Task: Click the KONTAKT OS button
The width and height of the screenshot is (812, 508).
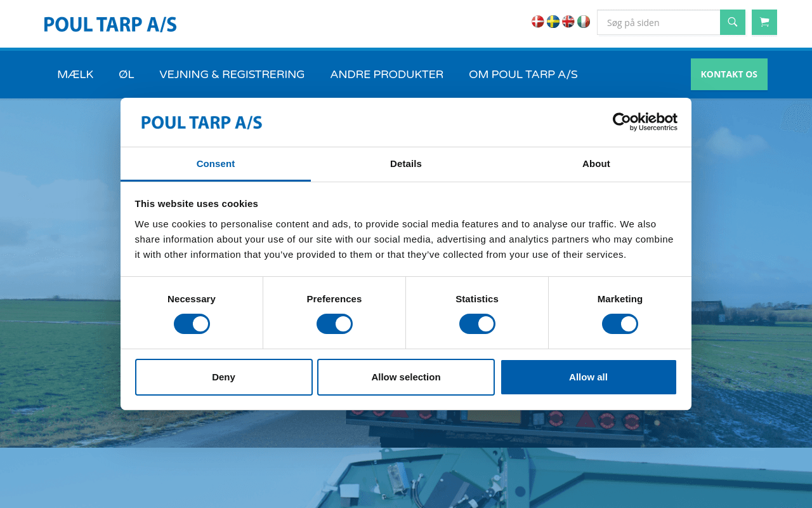Action: (729, 74)
